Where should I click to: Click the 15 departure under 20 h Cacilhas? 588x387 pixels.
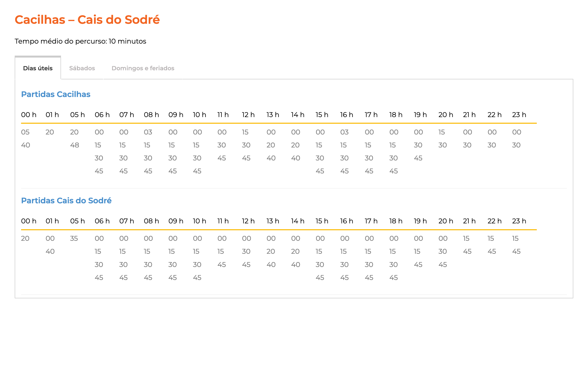[442, 132]
